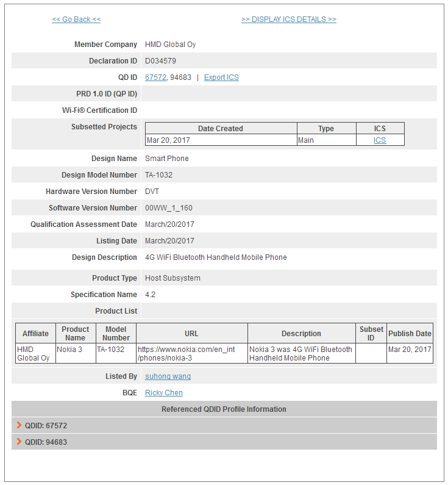Click the Listed By label
448x485 pixels.
121,376
